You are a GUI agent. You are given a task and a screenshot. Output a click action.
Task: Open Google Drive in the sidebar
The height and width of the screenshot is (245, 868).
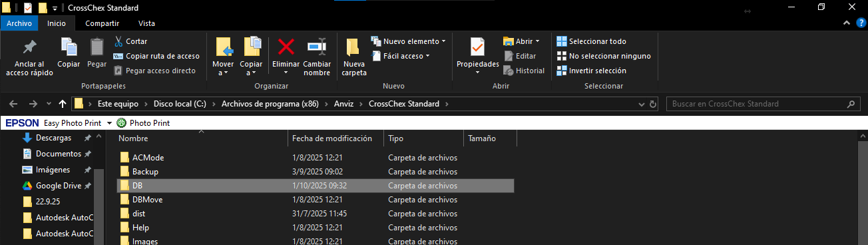click(59, 186)
